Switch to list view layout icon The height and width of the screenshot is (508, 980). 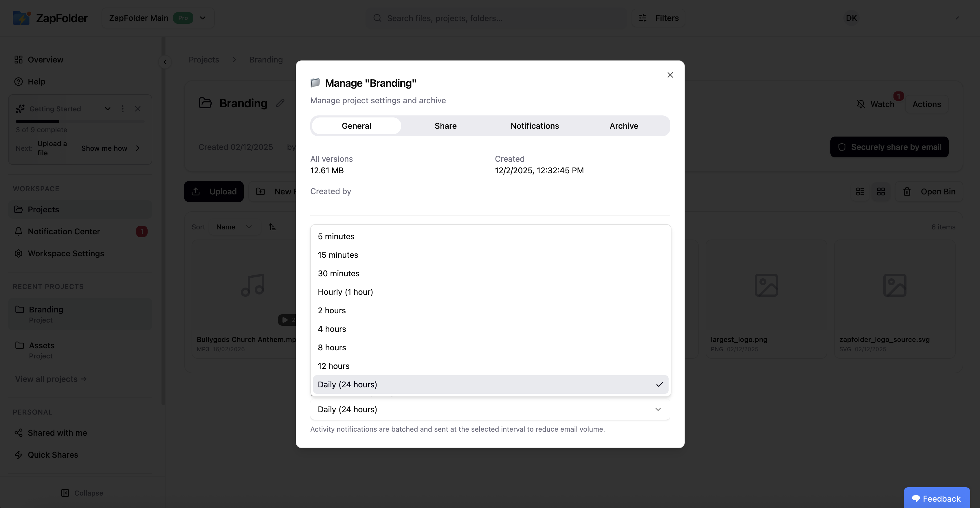point(860,192)
